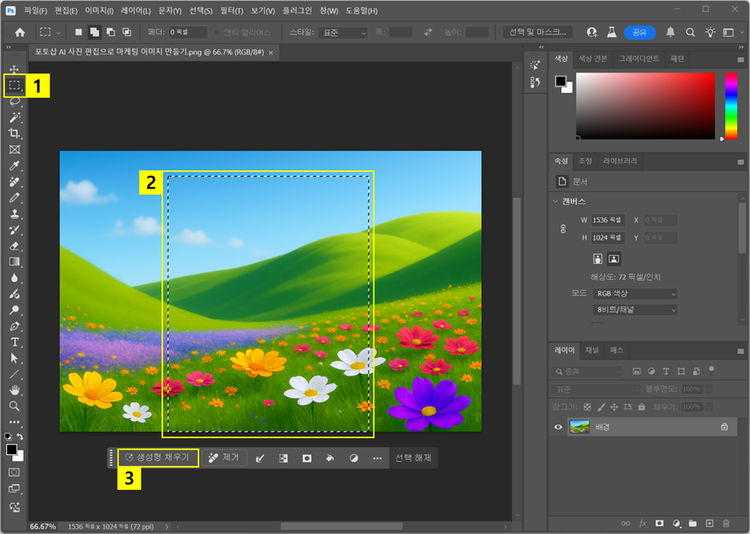Toggle the W and H link constraint
750x534 pixels.
(563, 229)
